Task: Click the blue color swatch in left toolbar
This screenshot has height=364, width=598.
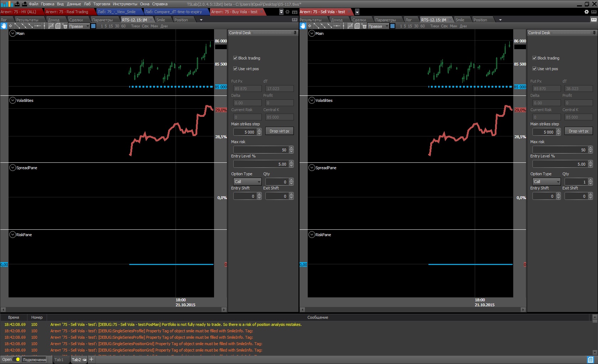Action: [93, 26]
